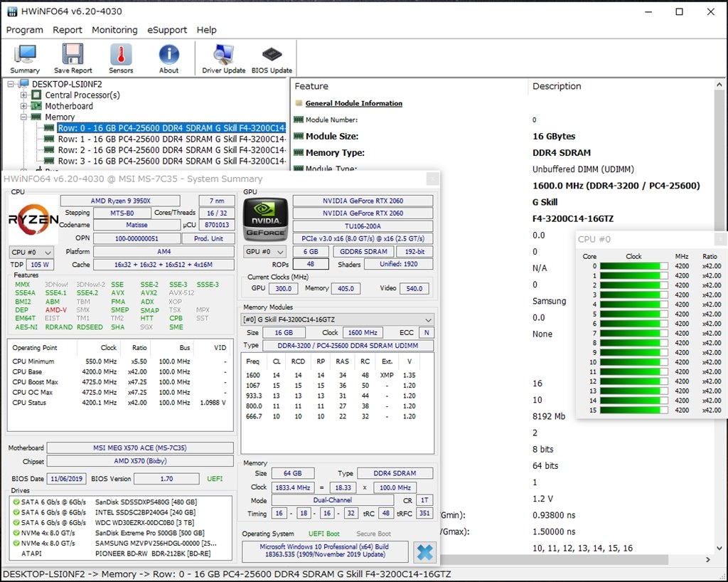This screenshot has width=728, height=582.
Task: Select Row: 2 memory module entry
Action: coord(171,150)
